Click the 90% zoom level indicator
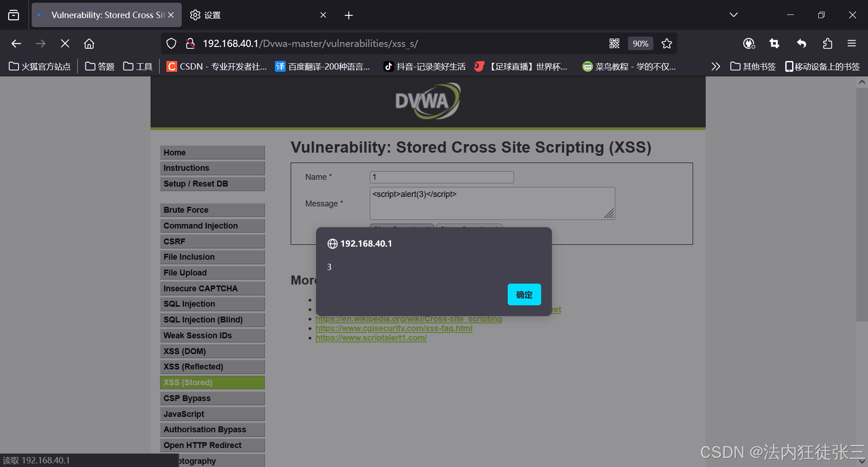 [641, 43]
